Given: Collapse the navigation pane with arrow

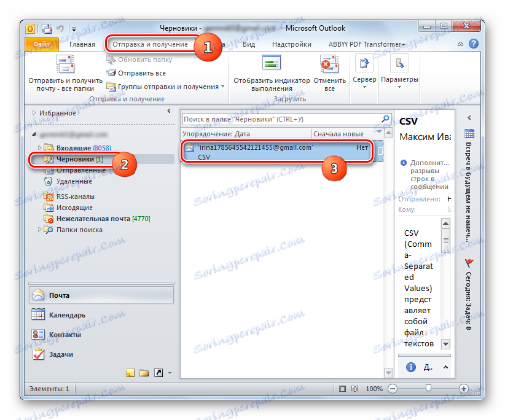Looking at the screenshot, I should [x=169, y=111].
